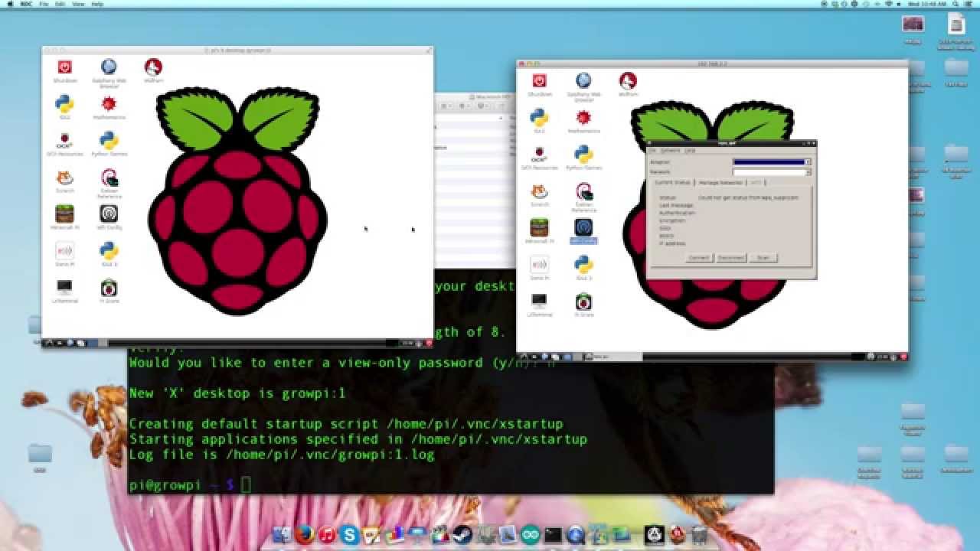
Task: Open the Edit menu in macOS menu bar
Action: click(60, 4)
